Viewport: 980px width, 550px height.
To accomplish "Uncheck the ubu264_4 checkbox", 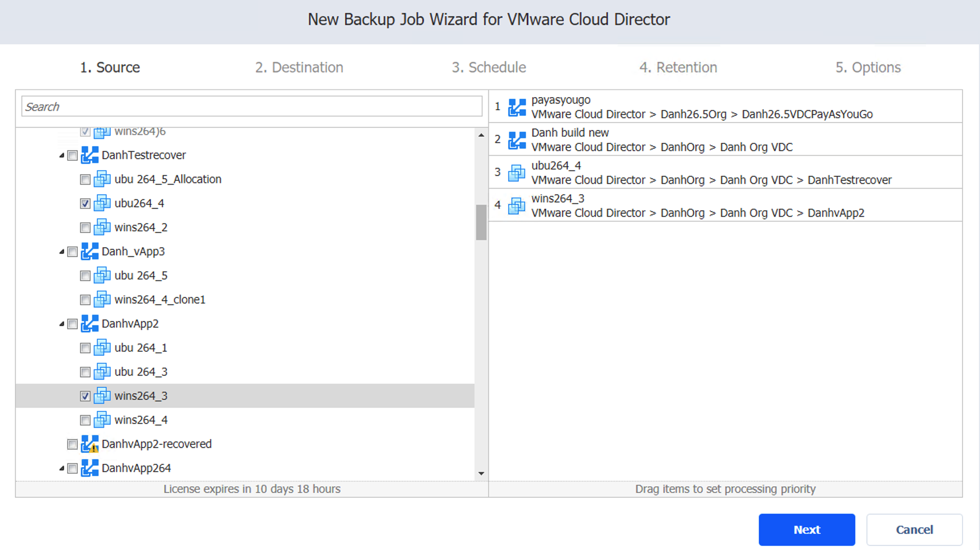I will pyautogui.click(x=85, y=204).
